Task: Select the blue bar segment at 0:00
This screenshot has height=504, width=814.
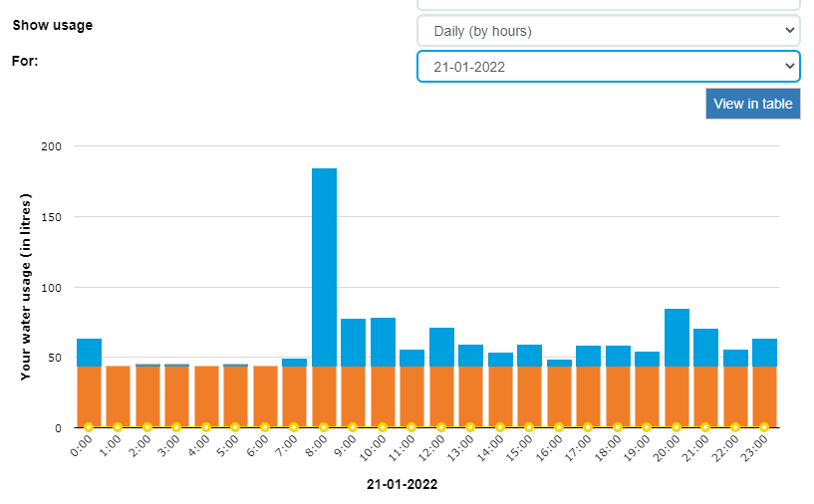Action: coord(89,353)
